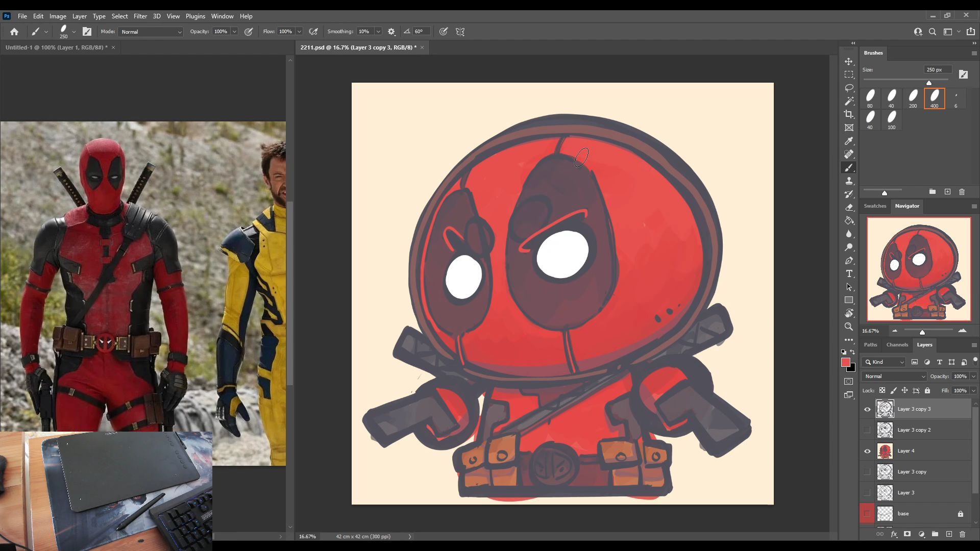Select the Lasso tool
Screen dimensions: 980x551
(x=849, y=88)
